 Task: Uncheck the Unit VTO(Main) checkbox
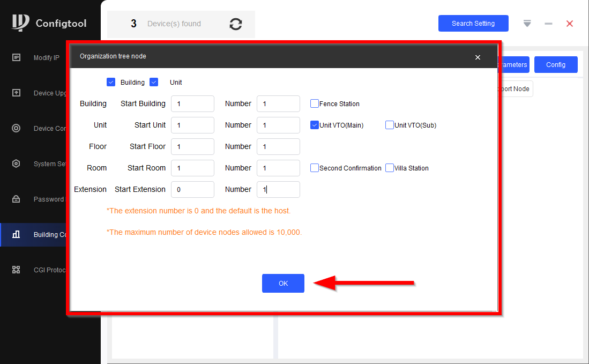tap(315, 125)
